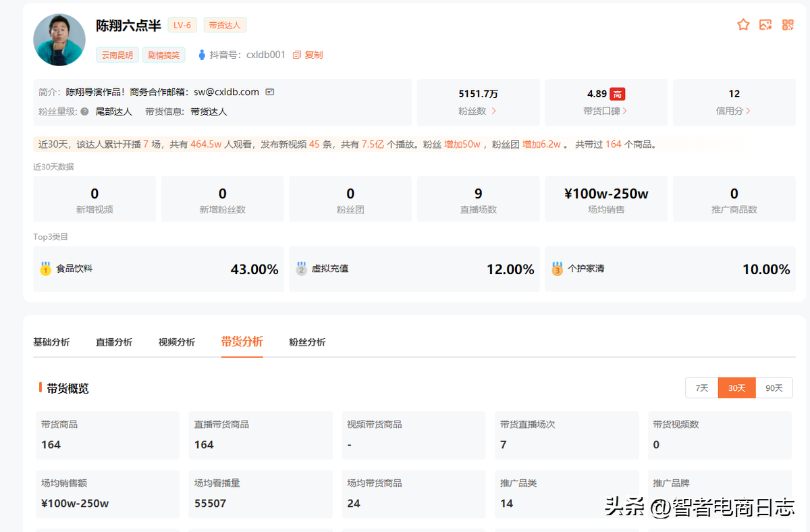The height and width of the screenshot is (532, 810).
Task: Click the 新增粉丝数 stat card
Action: [223, 199]
